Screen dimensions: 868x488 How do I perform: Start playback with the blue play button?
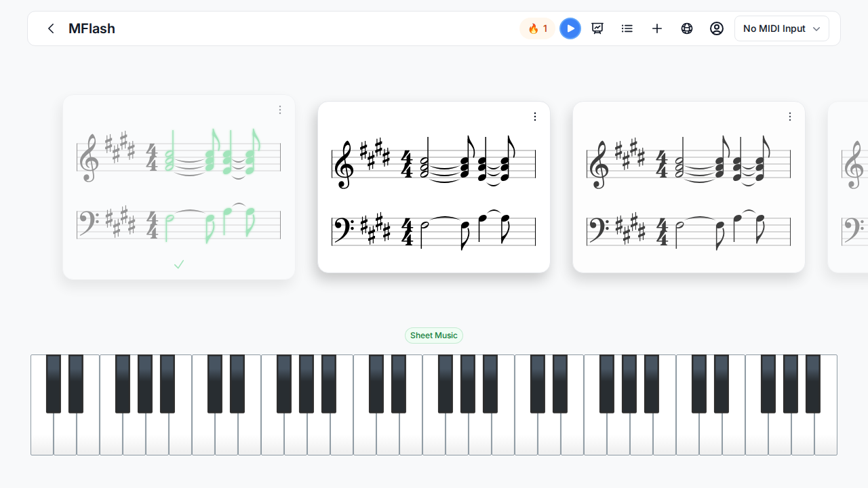click(570, 28)
